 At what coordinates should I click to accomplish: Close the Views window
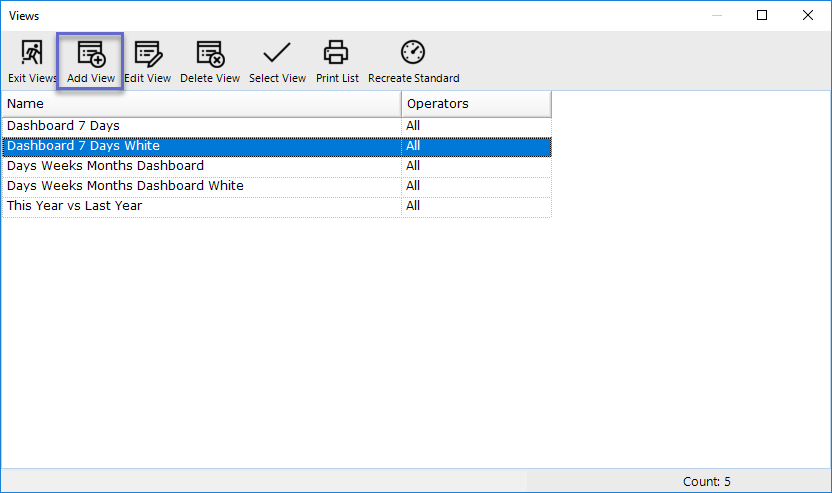tap(808, 15)
